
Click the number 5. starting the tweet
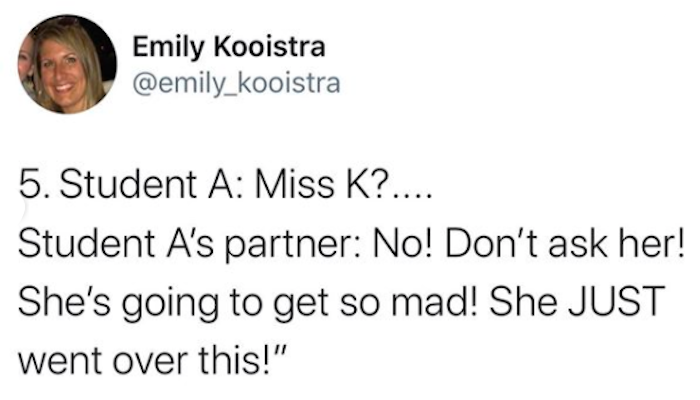[33, 184]
